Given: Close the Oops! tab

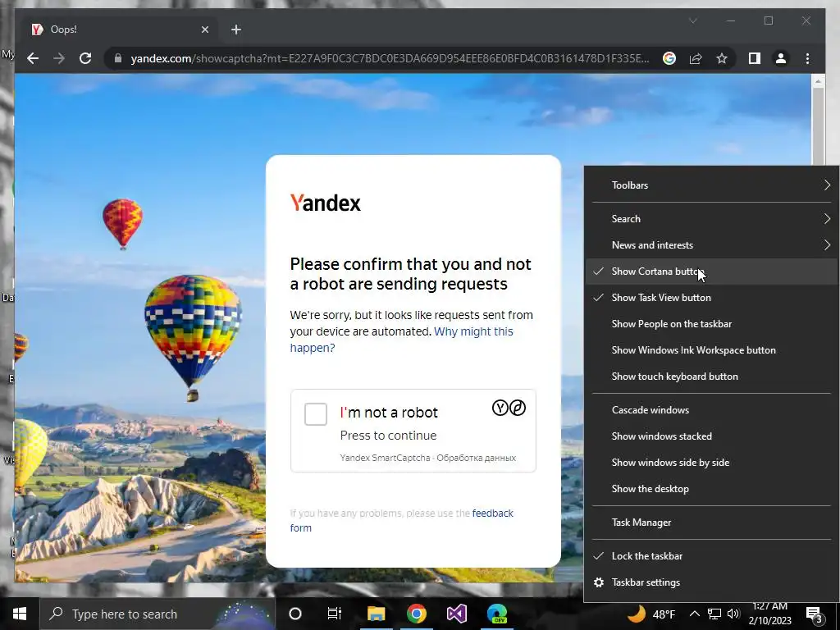Looking at the screenshot, I should point(204,30).
